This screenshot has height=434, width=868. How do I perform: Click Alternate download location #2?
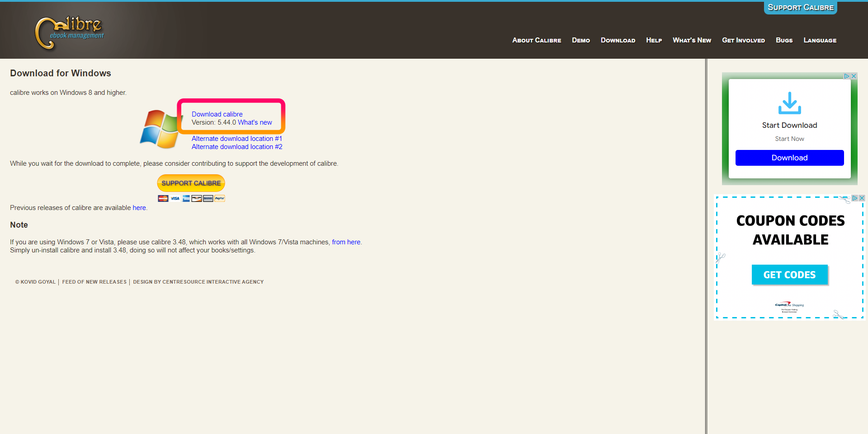pyautogui.click(x=237, y=147)
